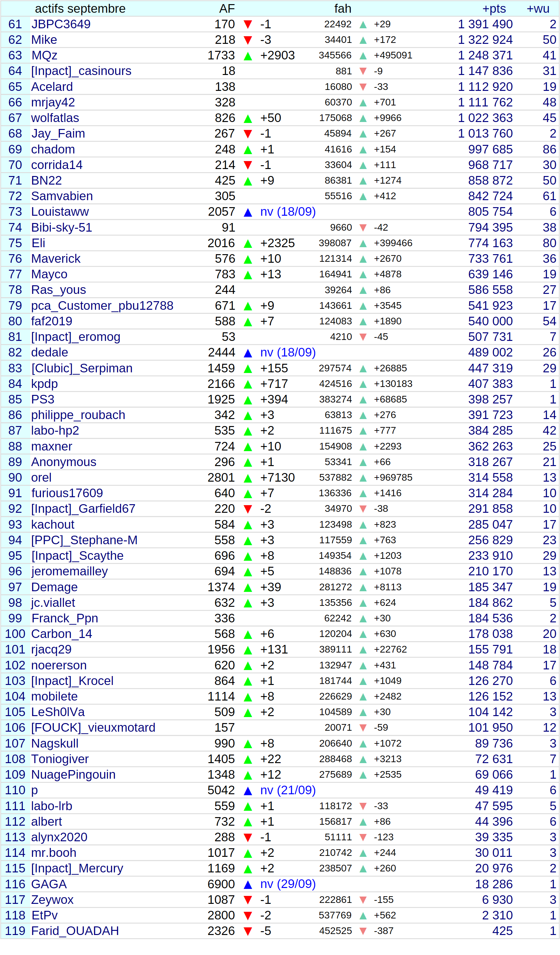Click points value 540 000 in faf2019 row

[490, 322]
